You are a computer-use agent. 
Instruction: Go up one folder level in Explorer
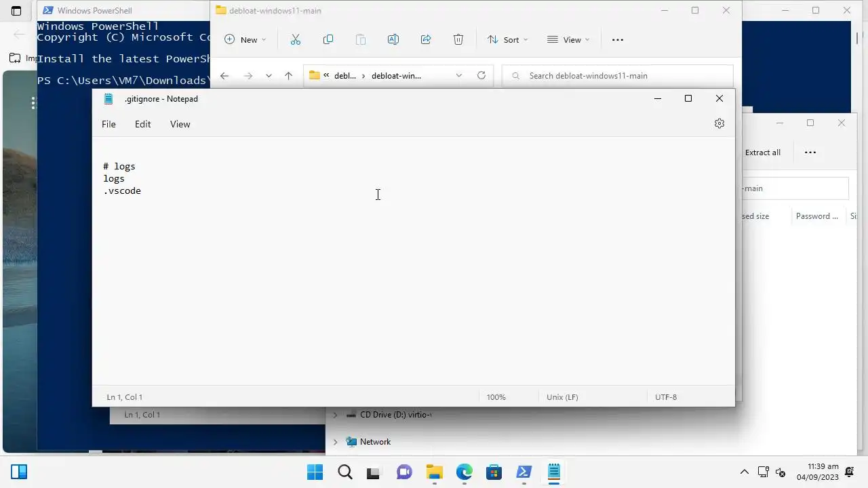tap(288, 76)
